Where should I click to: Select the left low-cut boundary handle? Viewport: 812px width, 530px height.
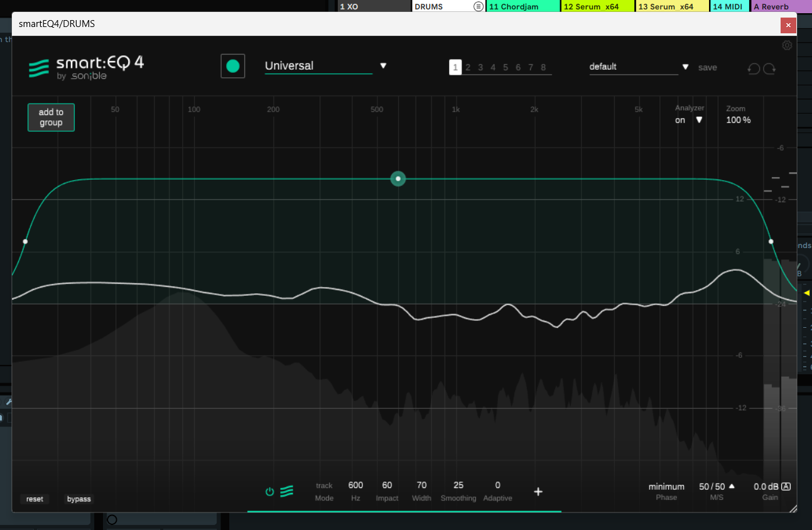25,241
